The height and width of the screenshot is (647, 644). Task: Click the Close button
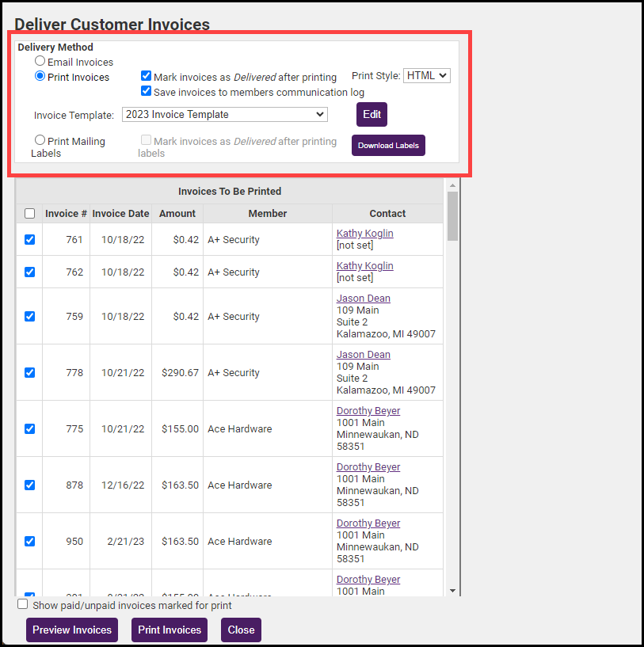point(241,630)
